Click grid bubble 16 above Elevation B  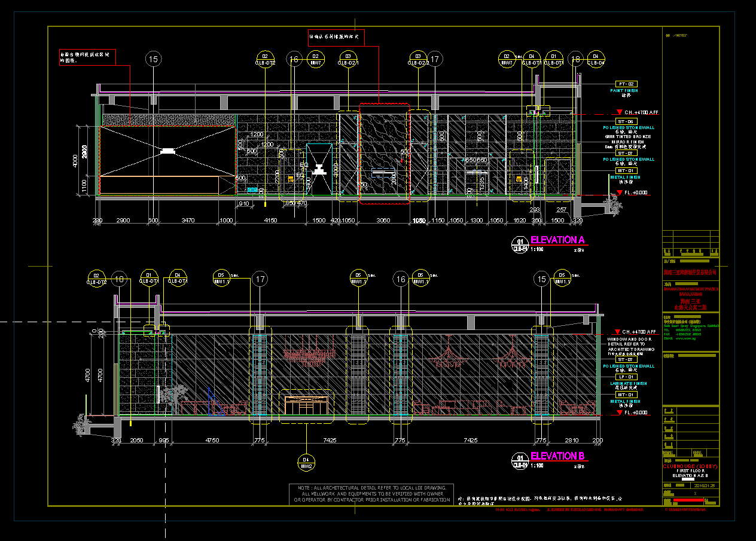[400, 279]
